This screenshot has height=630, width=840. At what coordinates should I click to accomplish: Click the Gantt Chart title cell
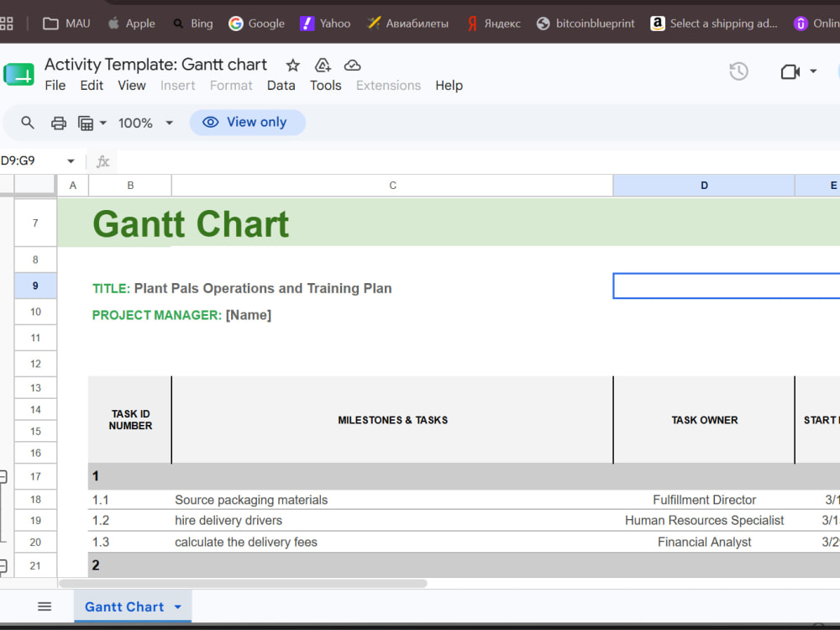point(191,223)
